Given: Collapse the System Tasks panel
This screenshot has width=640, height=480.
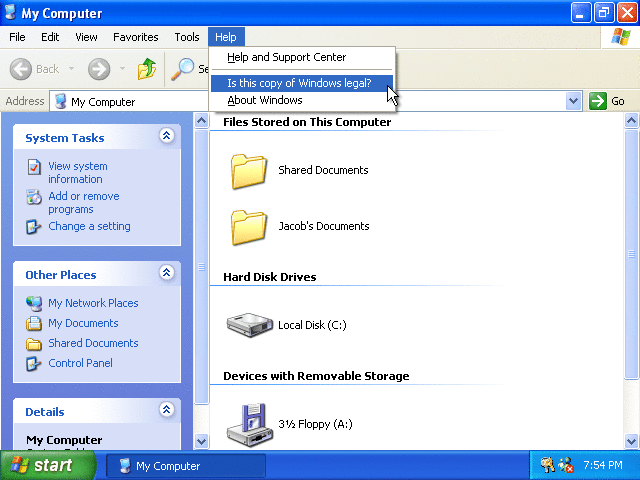Looking at the screenshot, I should (x=167, y=136).
